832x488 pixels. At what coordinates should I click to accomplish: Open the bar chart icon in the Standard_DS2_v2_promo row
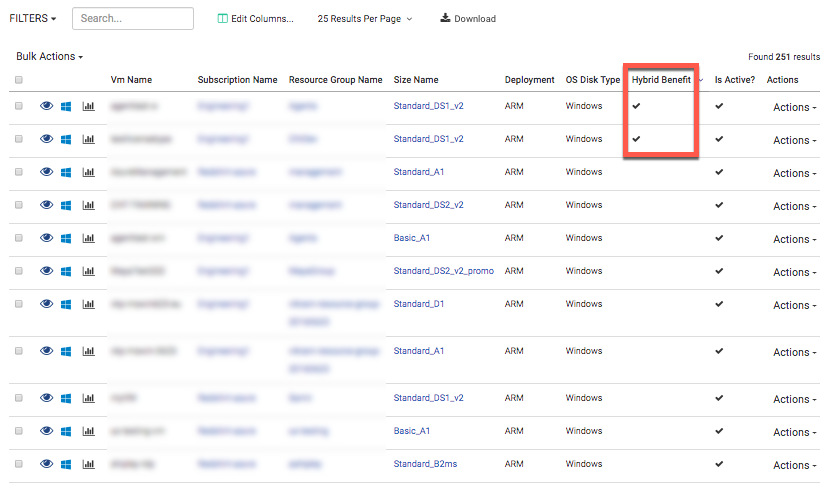click(89, 271)
